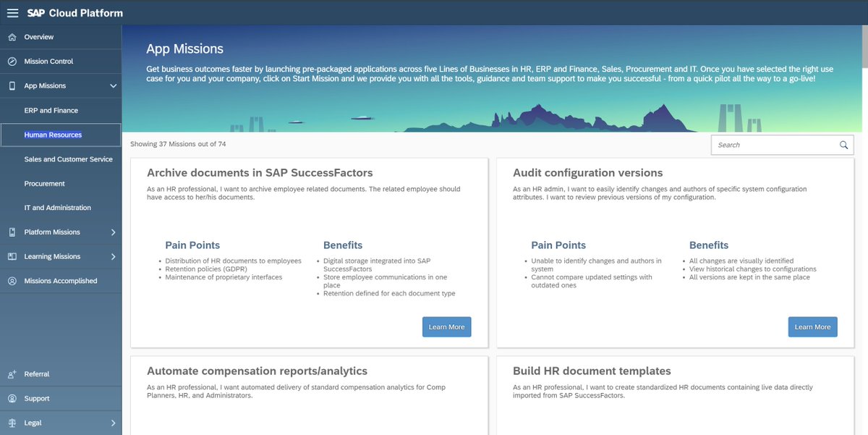Collapse the App Missions section chevron
Image resolution: width=868 pixels, height=435 pixels.
[x=113, y=86]
